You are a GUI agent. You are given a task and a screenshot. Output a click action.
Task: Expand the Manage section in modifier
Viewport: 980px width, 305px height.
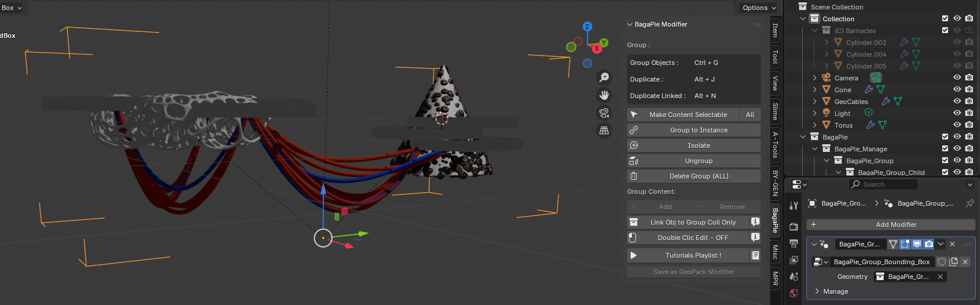point(817,291)
